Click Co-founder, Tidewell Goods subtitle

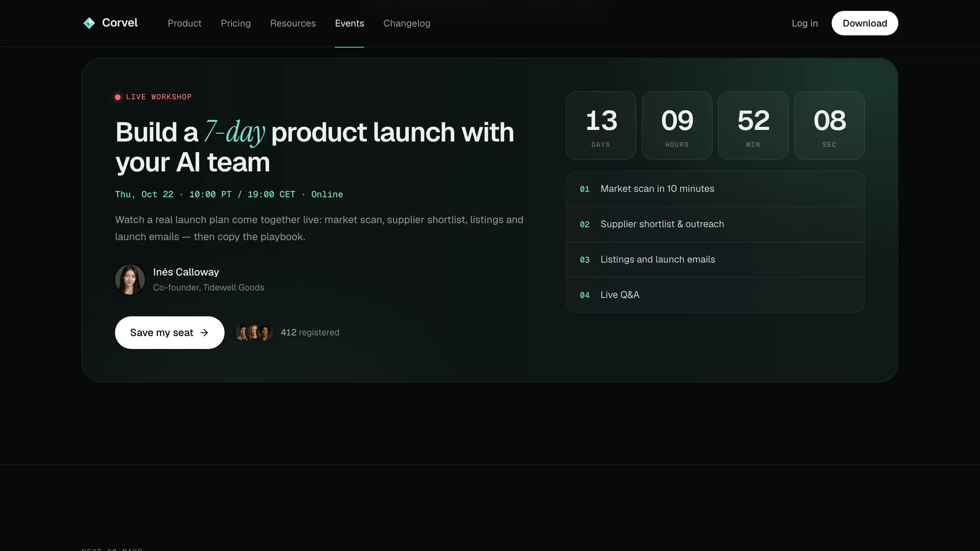coord(208,288)
